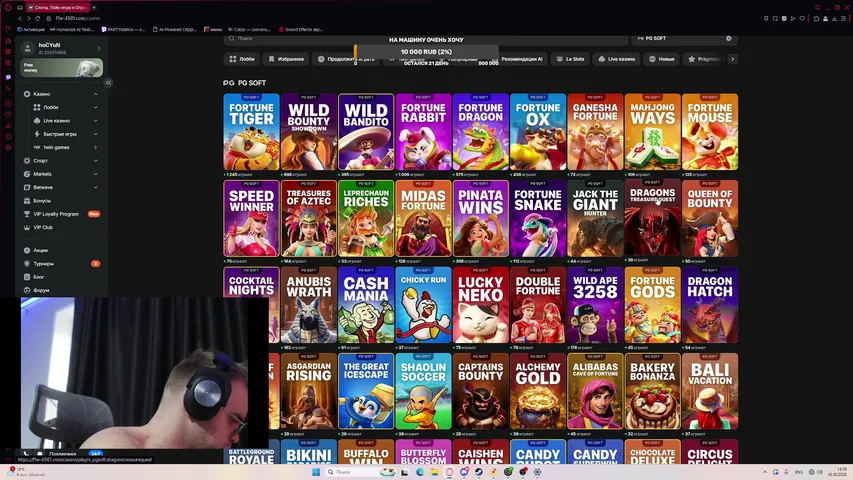Open the Турниры link in sidebar

point(44,263)
